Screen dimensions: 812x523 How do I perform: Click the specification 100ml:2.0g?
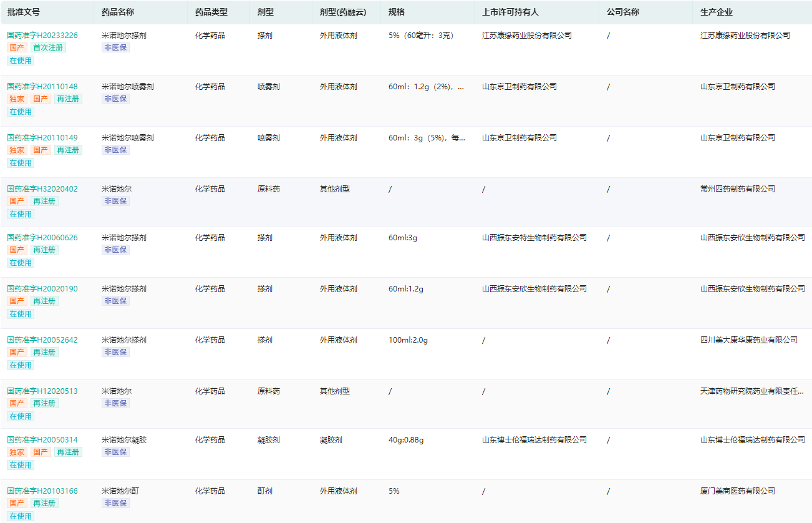pos(408,340)
